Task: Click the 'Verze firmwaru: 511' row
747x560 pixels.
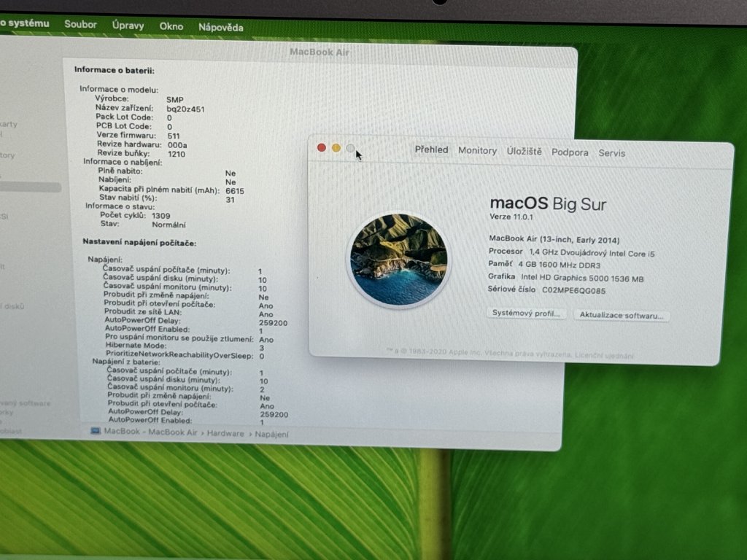Action: point(138,135)
